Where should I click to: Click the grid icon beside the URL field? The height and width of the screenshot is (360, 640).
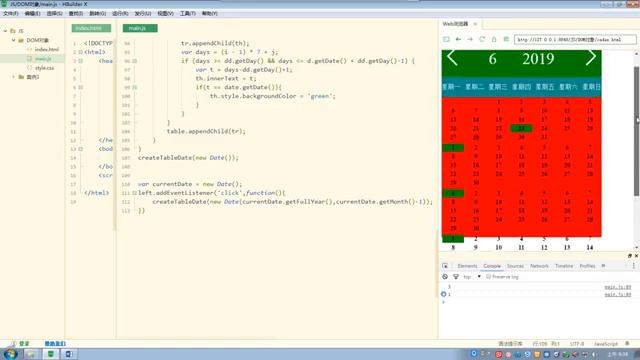tap(506, 39)
